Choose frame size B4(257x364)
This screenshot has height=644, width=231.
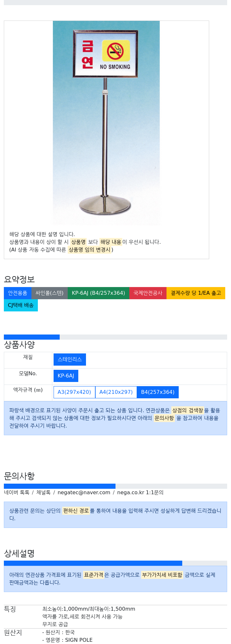click(x=158, y=392)
